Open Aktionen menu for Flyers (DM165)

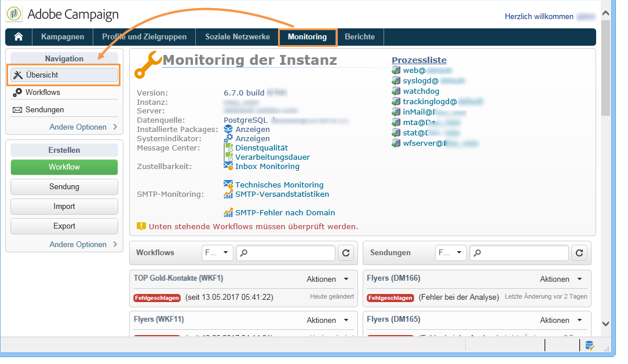(x=561, y=321)
